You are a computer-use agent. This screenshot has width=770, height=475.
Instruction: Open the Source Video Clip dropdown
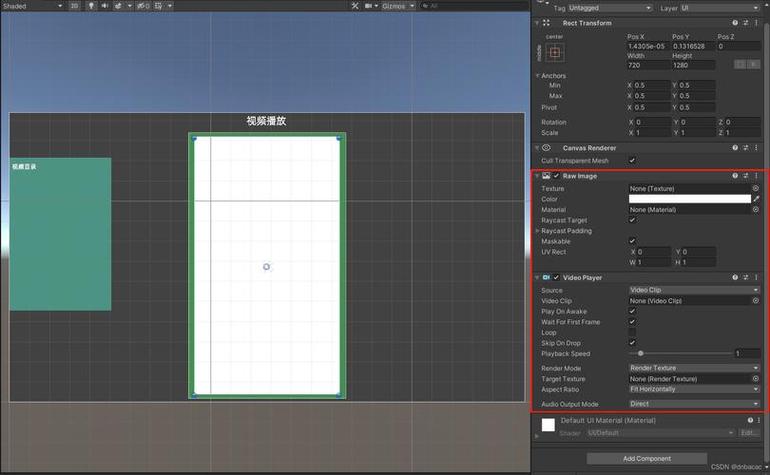(x=694, y=290)
